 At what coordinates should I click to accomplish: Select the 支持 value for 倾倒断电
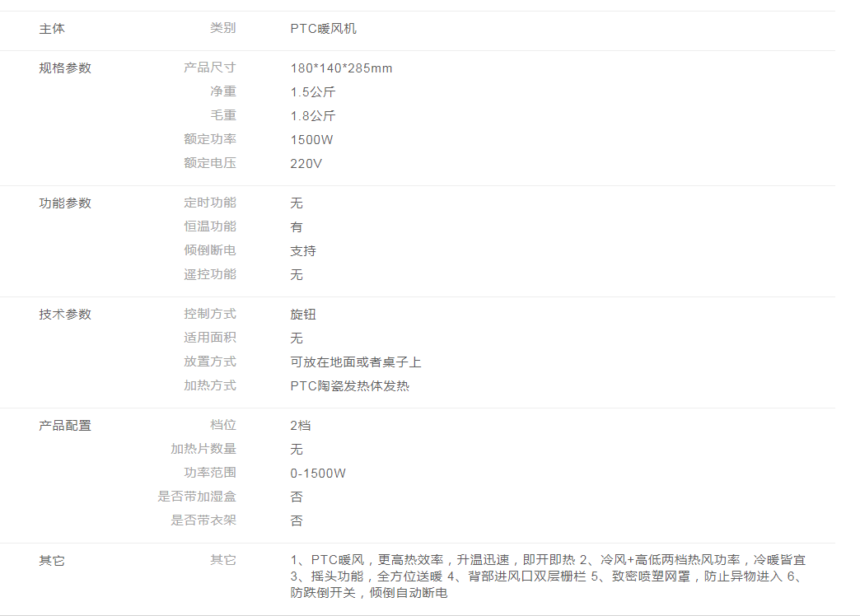click(x=303, y=251)
